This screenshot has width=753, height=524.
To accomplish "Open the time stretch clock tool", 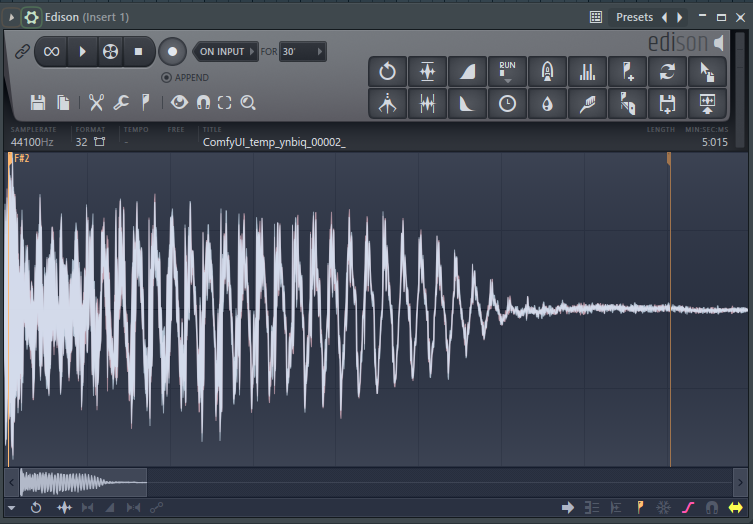I will [x=508, y=104].
